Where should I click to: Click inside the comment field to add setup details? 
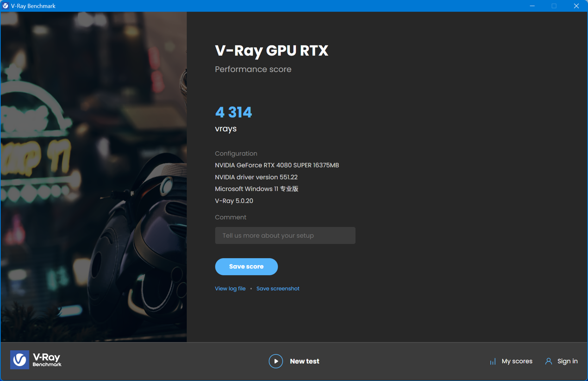coord(285,235)
